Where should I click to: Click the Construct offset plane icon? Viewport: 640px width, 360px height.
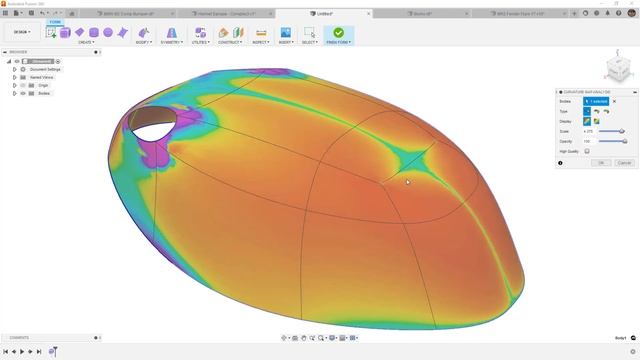(223, 33)
